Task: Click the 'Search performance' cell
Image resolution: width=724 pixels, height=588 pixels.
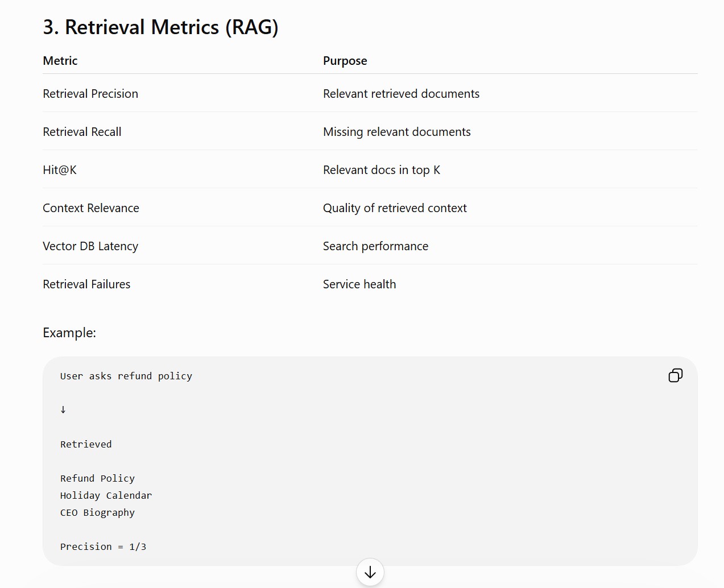Action: point(376,246)
